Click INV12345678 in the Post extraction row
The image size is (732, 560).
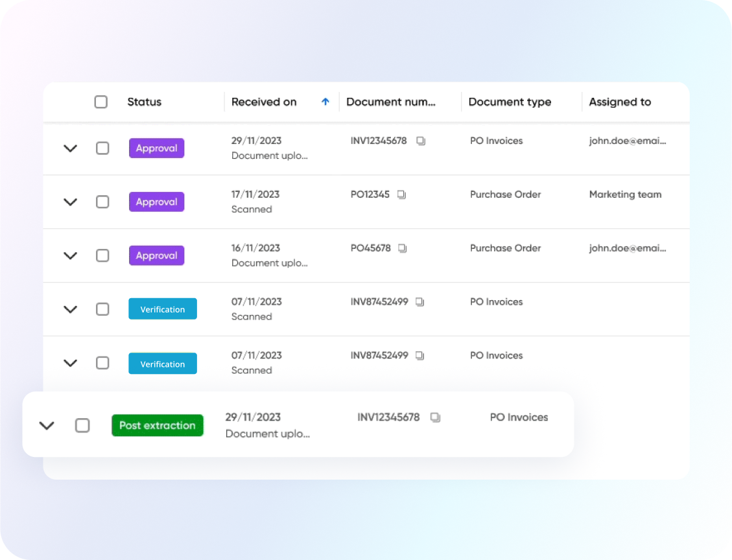(388, 417)
